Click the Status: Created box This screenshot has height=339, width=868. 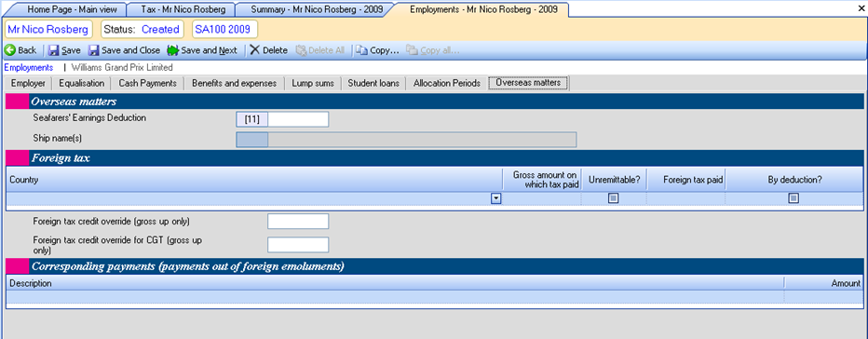click(x=142, y=30)
